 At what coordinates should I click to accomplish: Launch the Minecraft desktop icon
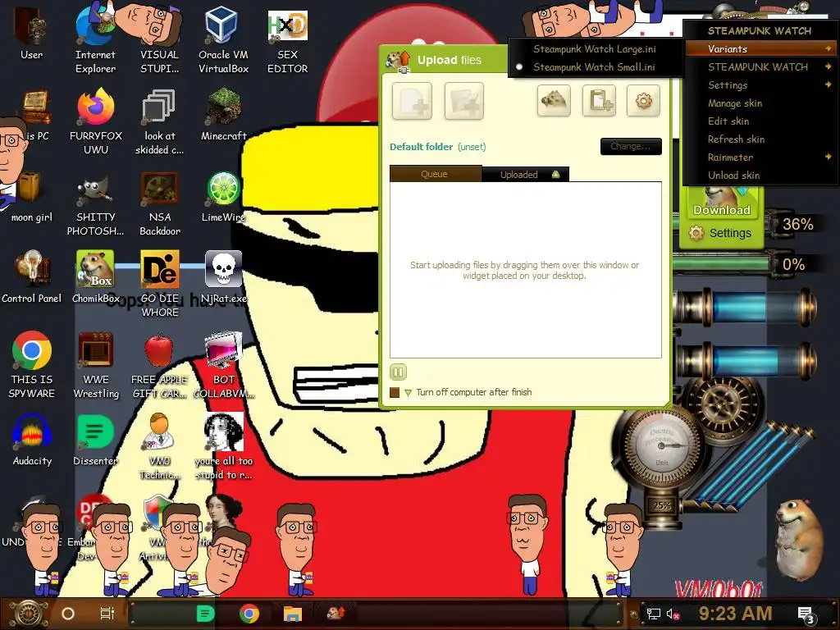(x=223, y=113)
